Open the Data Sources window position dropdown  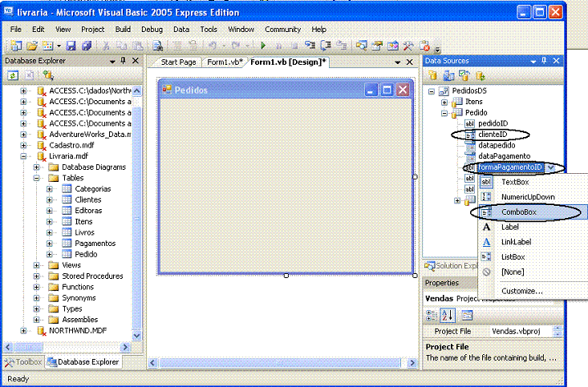click(x=533, y=61)
